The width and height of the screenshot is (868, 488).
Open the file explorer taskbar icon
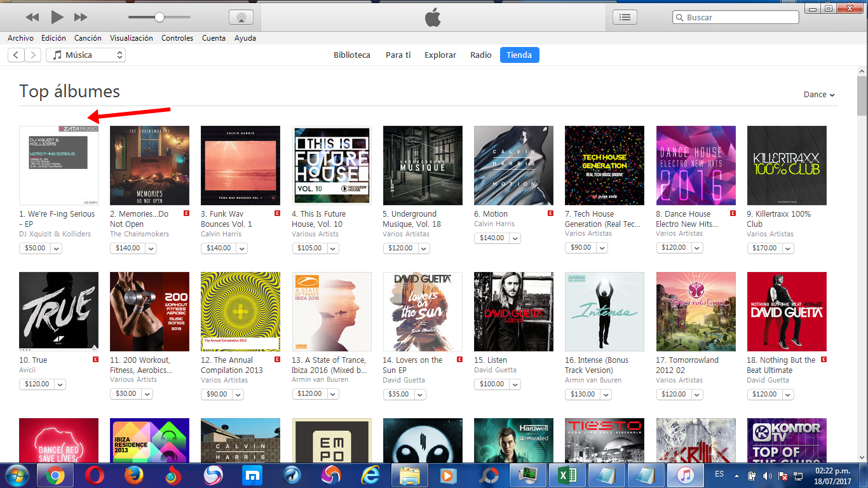point(410,475)
